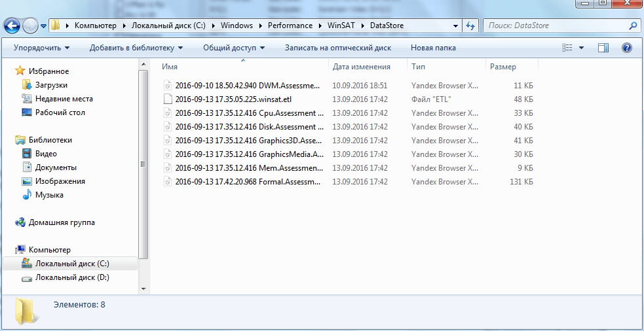Open the view options dropdown arrow
Image resolution: width=644 pixels, height=331 pixels.
[x=581, y=48]
